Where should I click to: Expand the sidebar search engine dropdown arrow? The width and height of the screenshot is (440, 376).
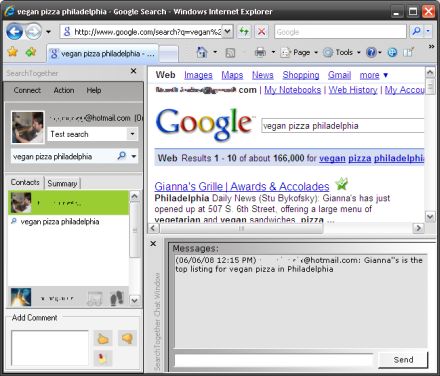coord(134,156)
